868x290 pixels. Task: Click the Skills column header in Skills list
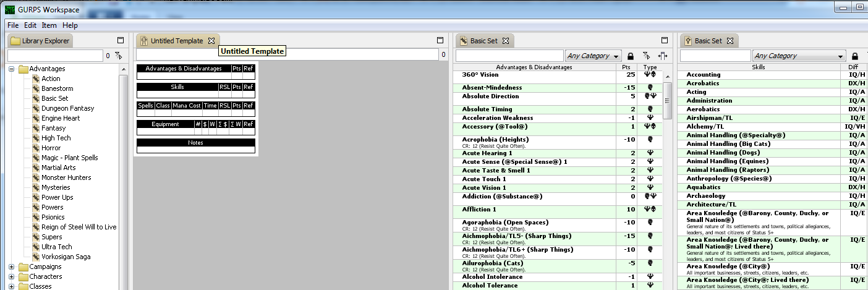pyautogui.click(x=759, y=67)
